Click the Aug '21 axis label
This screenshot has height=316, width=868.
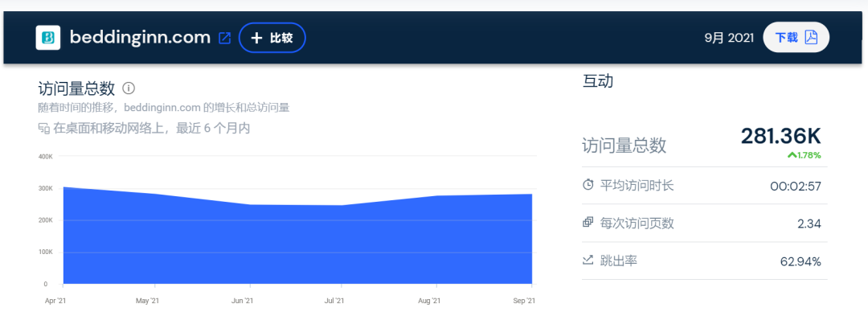429,301
